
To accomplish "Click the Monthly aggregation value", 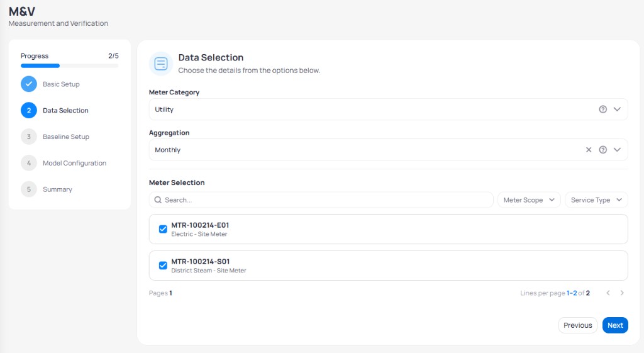I will click(167, 150).
